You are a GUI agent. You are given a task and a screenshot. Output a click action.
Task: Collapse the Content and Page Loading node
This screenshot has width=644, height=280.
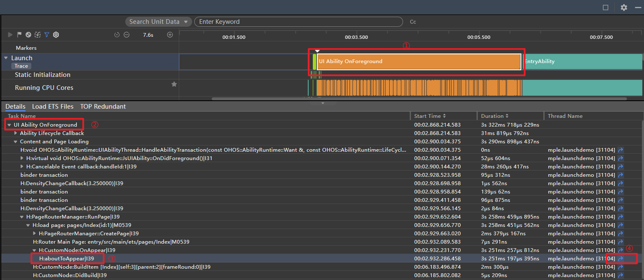[16, 142]
